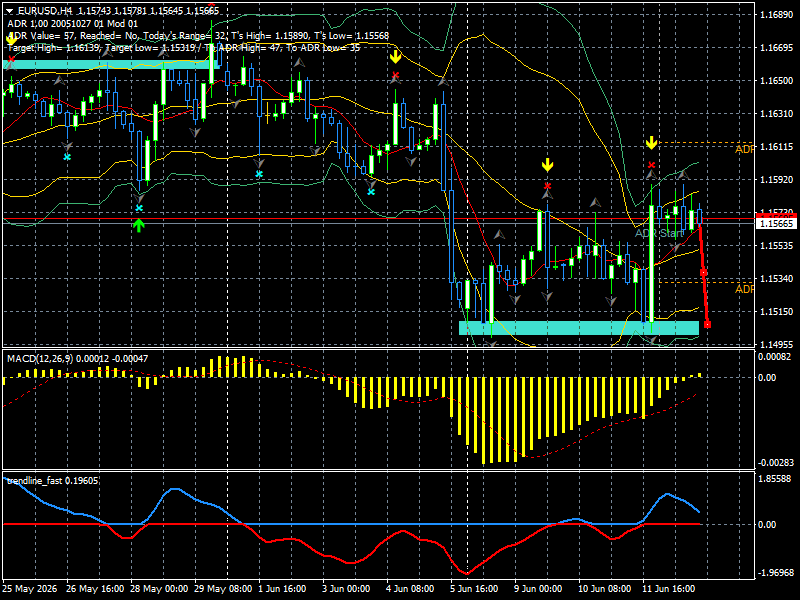Click the 9 Jun 00:00 date label
Image resolution: width=800 pixels, height=600 pixels.
click(x=538, y=589)
